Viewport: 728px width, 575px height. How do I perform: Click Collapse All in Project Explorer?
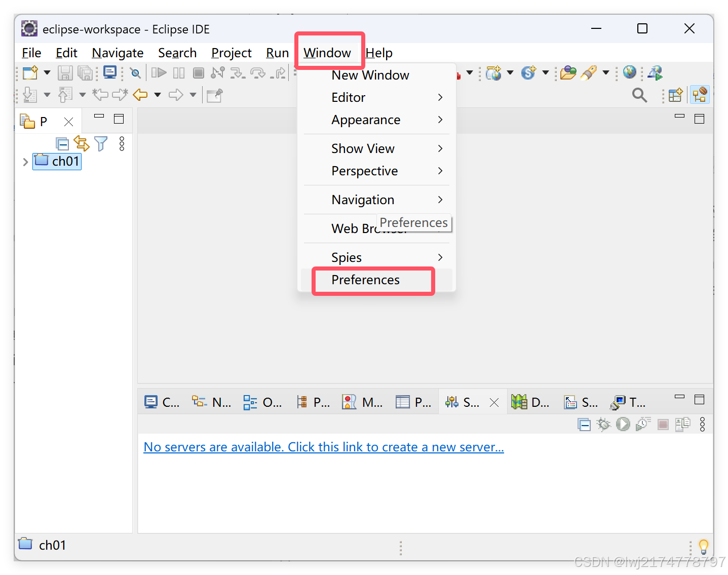(62, 144)
